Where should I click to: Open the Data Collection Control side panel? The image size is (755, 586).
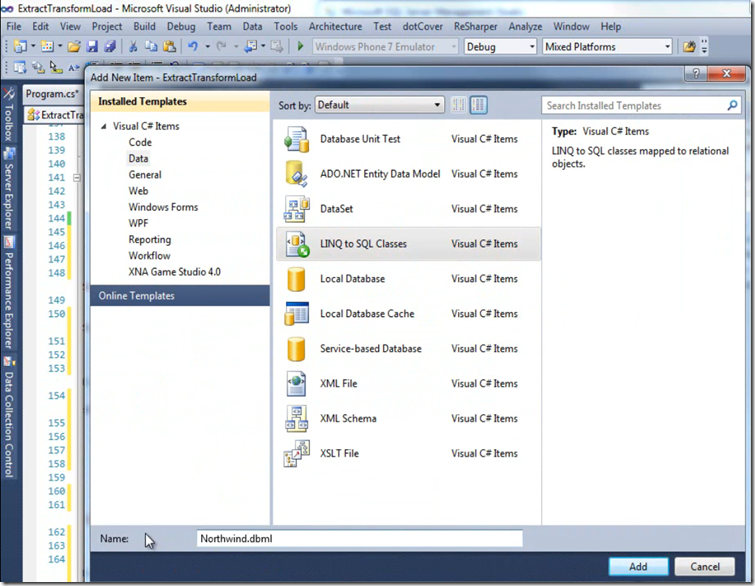[x=8, y=418]
